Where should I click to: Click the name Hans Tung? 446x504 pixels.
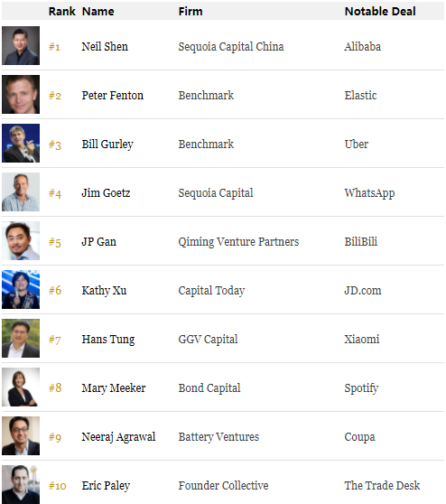108,340
